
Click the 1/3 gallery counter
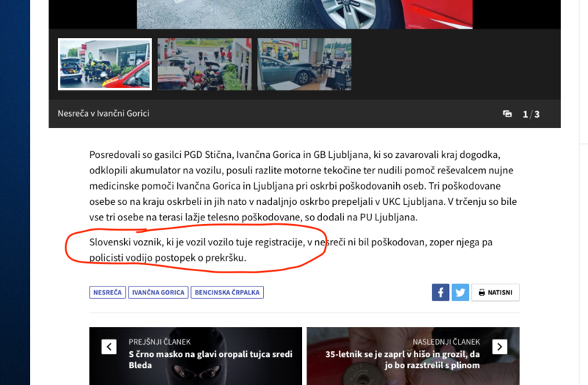(x=531, y=114)
